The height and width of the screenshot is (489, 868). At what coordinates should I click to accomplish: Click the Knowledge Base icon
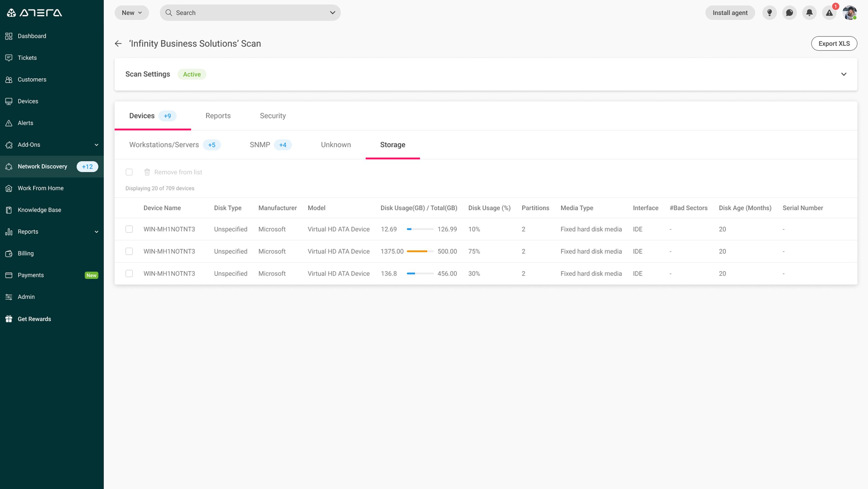(9, 210)
